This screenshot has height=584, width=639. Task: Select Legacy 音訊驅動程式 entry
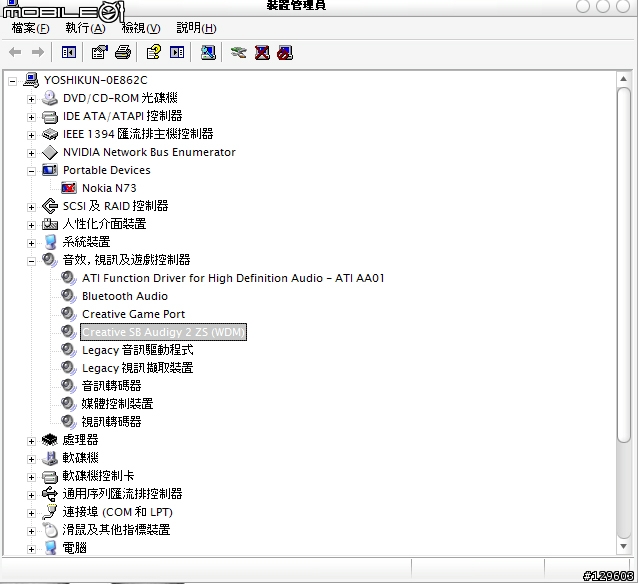coord(137,350)
